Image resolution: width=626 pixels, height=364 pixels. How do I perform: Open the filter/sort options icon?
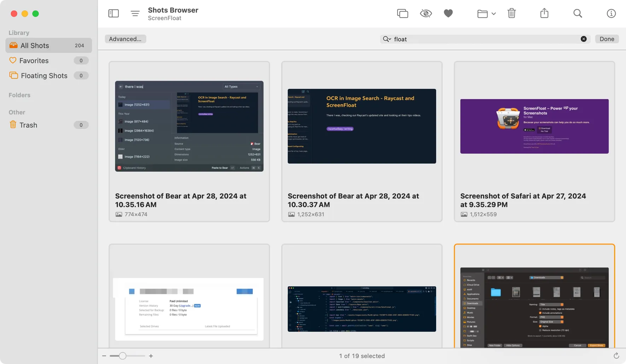pyautogui.click(x=135, y=13)
